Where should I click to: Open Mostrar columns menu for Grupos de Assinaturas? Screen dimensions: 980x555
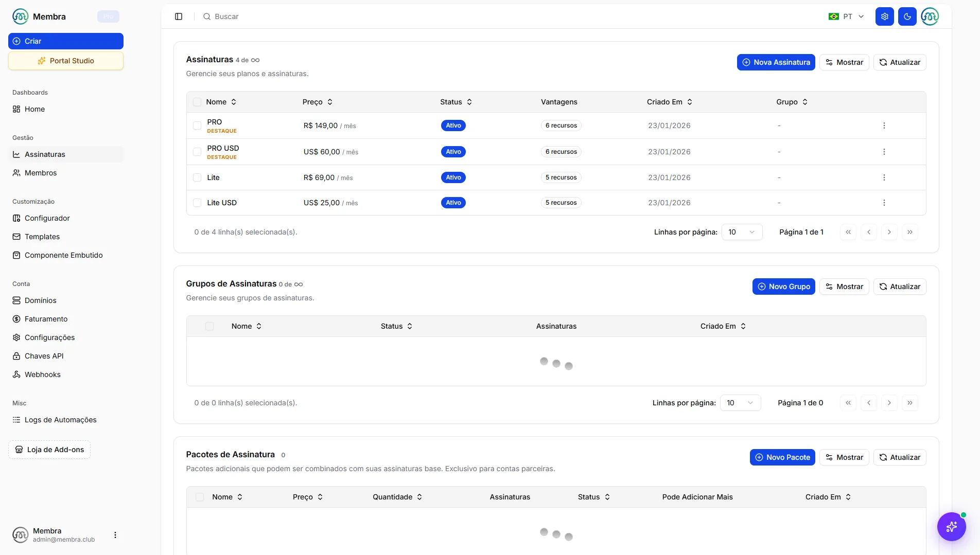point(844,287)
